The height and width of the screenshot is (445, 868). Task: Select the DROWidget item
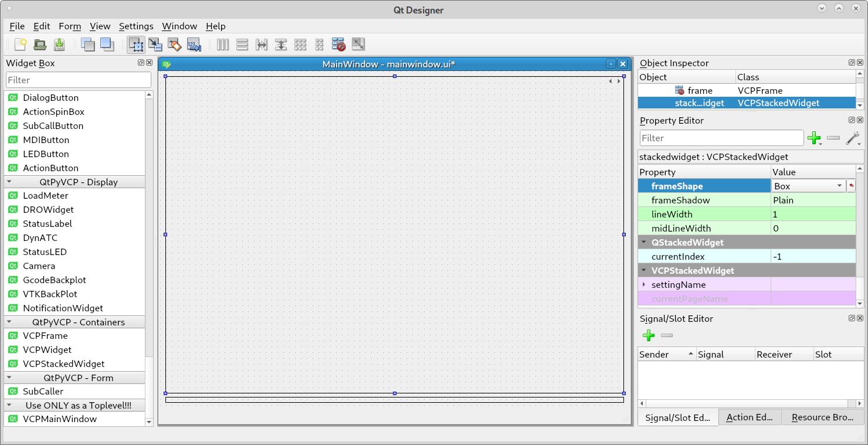pyautogui.click(x=74, y=209)
